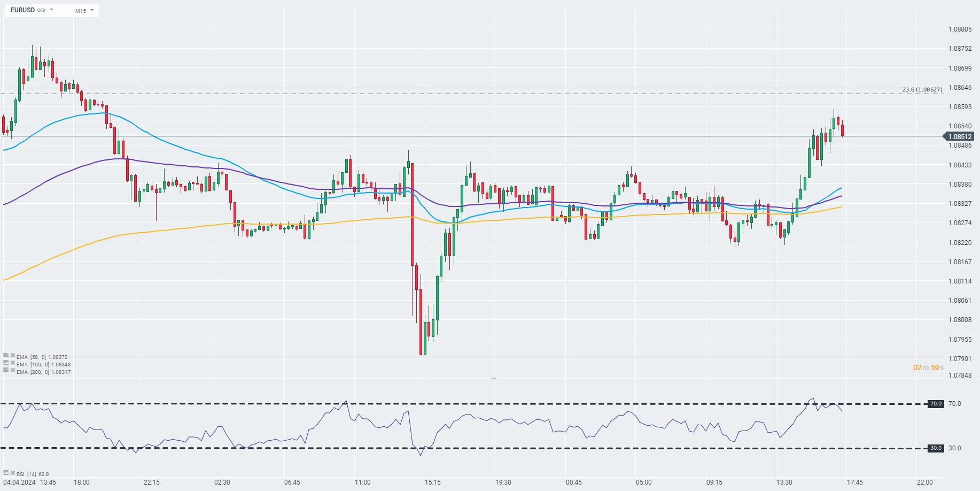Remove the EMA 100 indicator
Screen dimensions: 980x491
pos(12,363)
